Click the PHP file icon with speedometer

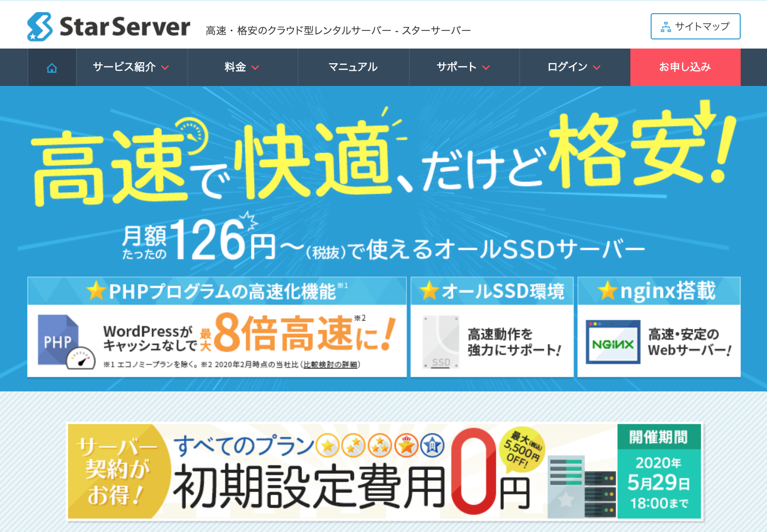point(65,342)
